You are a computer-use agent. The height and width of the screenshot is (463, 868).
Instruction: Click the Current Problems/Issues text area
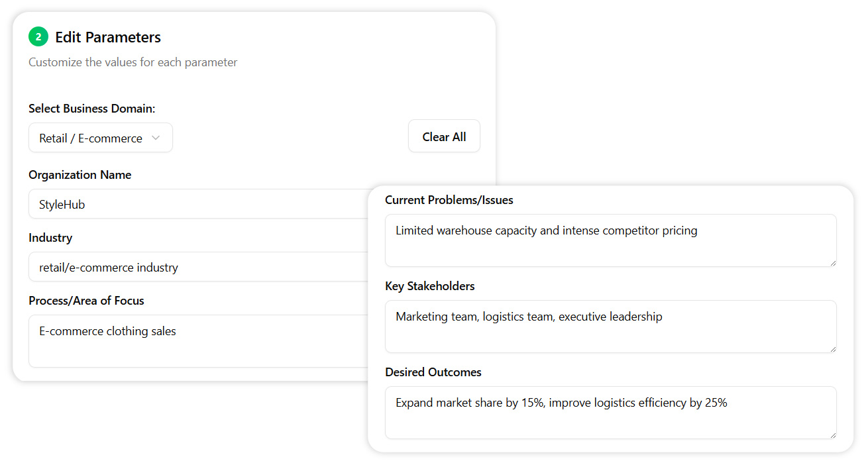pyautogui.click(x=610, y=240)
